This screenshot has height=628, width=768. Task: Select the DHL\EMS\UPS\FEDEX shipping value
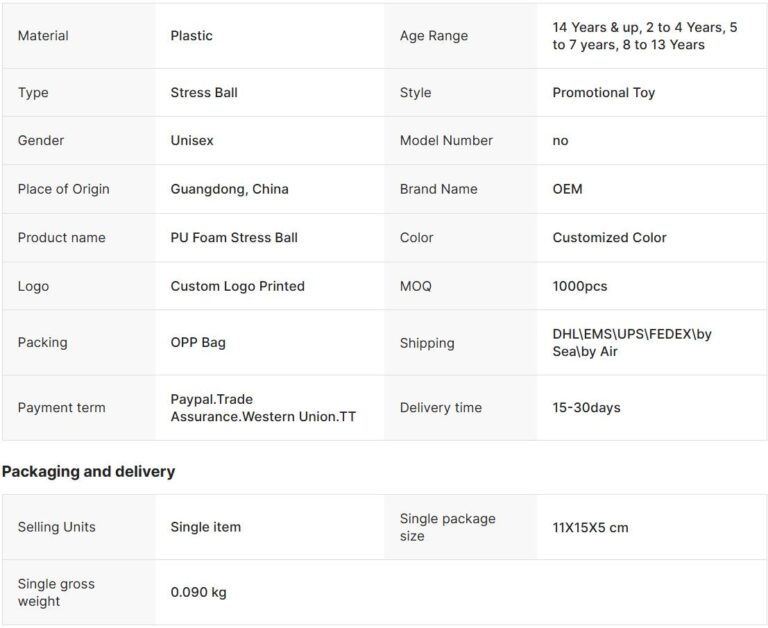point(632,342)
